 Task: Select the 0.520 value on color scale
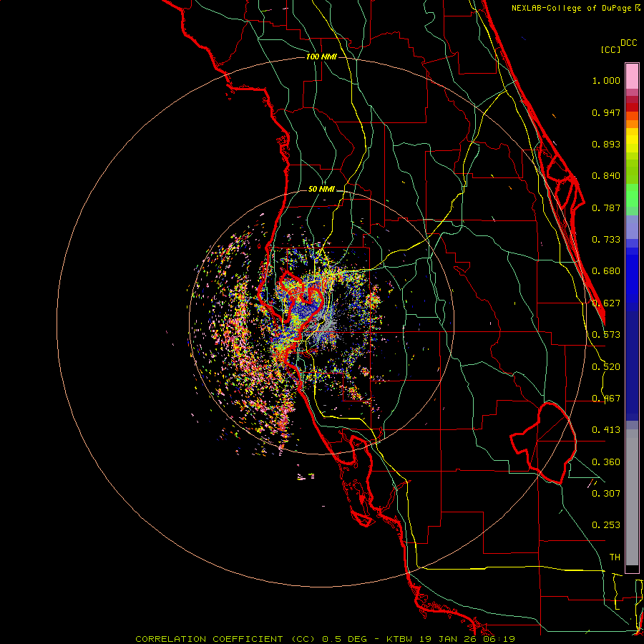point(606,367)
